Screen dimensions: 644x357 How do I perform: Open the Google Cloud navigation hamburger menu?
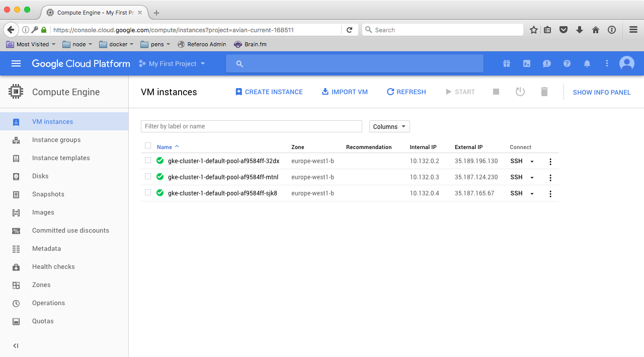point(16,63)
